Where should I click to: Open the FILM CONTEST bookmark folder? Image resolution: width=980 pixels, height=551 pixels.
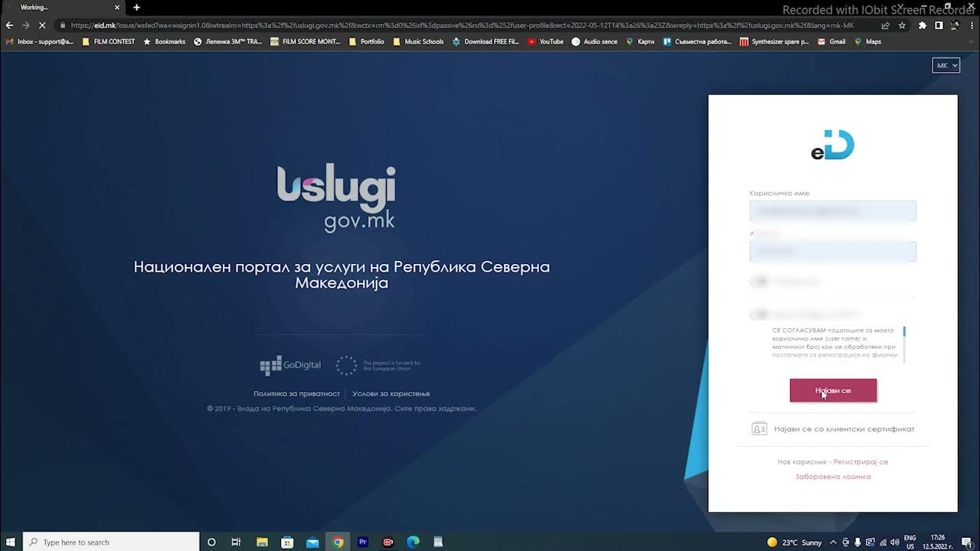point(108,41)
